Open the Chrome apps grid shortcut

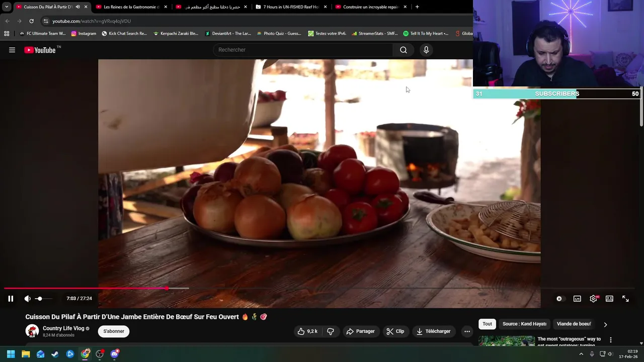tap(7, 34)
